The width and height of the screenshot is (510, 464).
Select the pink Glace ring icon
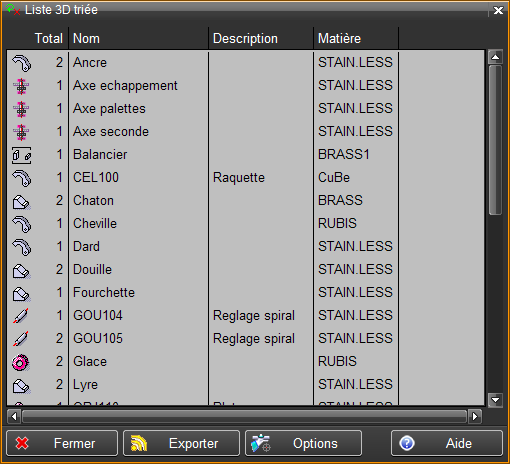(x=21, y=362)
